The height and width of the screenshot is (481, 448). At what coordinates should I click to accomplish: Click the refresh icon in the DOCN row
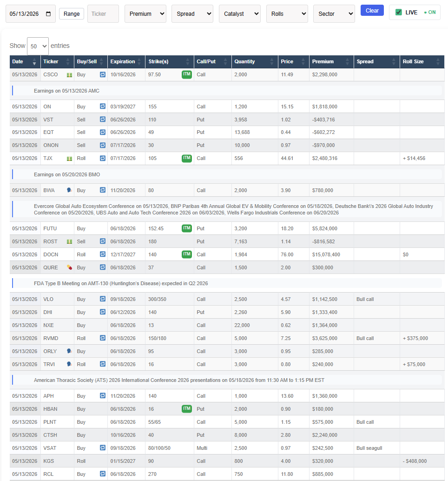click(x=103, y=254)
